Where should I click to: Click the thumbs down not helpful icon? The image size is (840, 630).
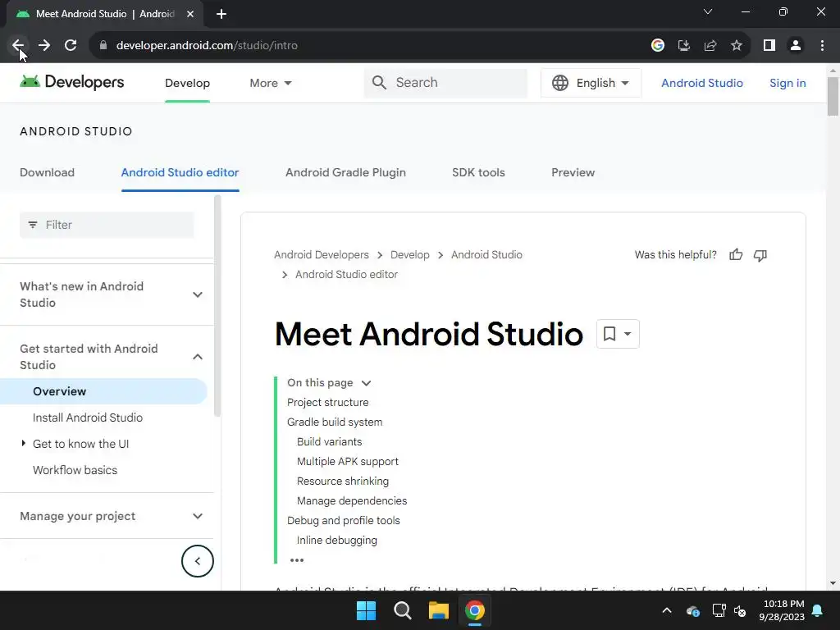click(760, 256)
